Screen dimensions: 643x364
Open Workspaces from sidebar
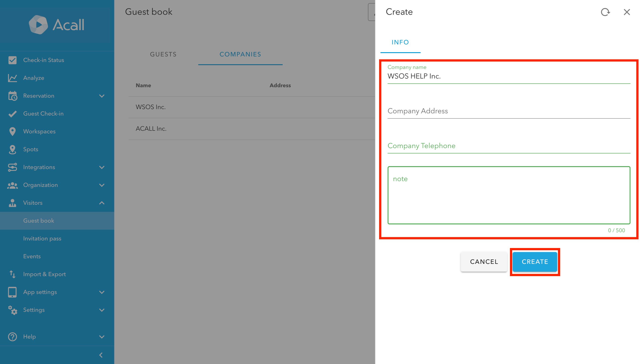(x=57, y=132)
